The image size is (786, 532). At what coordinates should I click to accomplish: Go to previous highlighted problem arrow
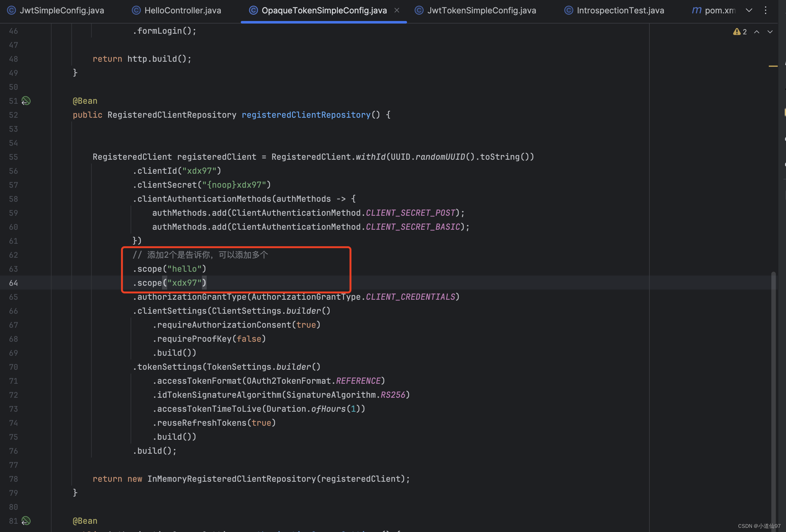tap(757, 32)
